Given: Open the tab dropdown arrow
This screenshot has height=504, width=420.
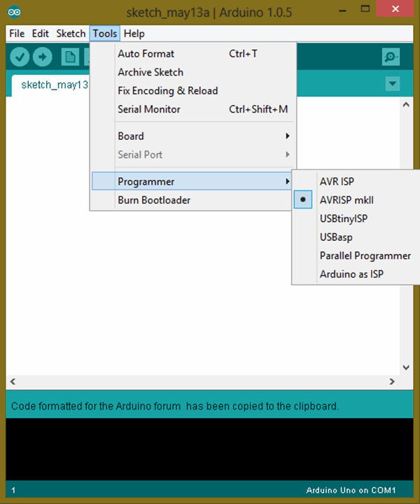Looking at the screenshot, I should tap(393, 84).
